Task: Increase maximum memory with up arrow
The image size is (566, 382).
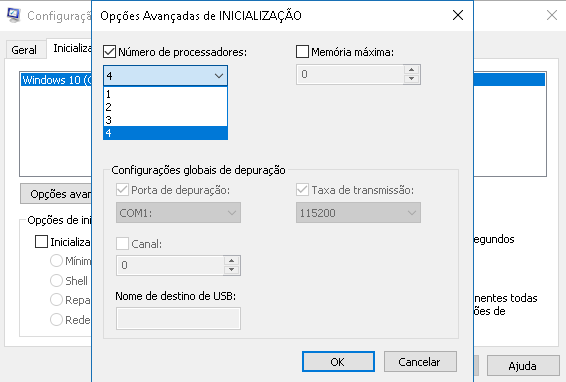Action: pos(412,69)
